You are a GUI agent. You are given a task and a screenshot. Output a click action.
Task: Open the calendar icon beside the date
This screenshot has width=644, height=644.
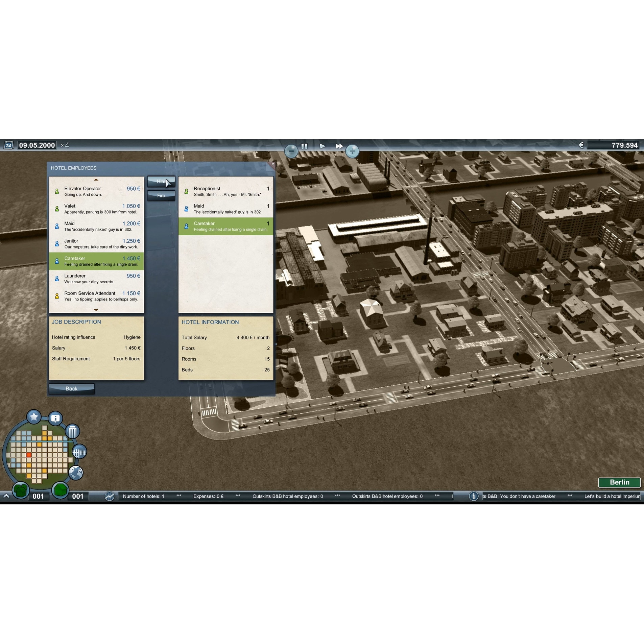pos(8,145)
